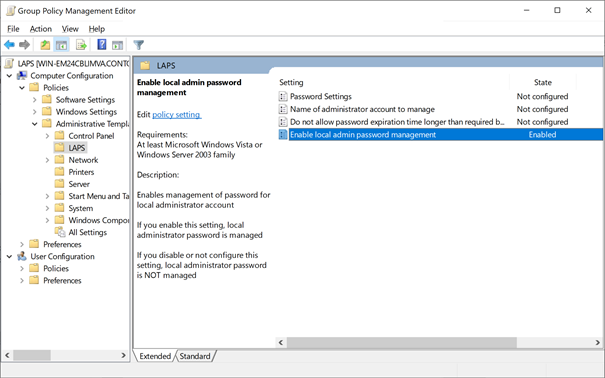Click the Forward arrow toolbar icon
The height and width of the screenshot is (378, 605).
coord(24,45)
